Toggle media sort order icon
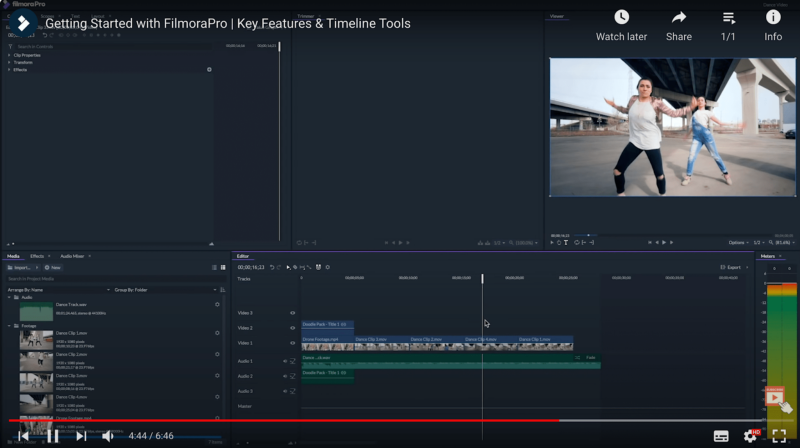Viewport: 800px width, 448px height. (222, 290)
